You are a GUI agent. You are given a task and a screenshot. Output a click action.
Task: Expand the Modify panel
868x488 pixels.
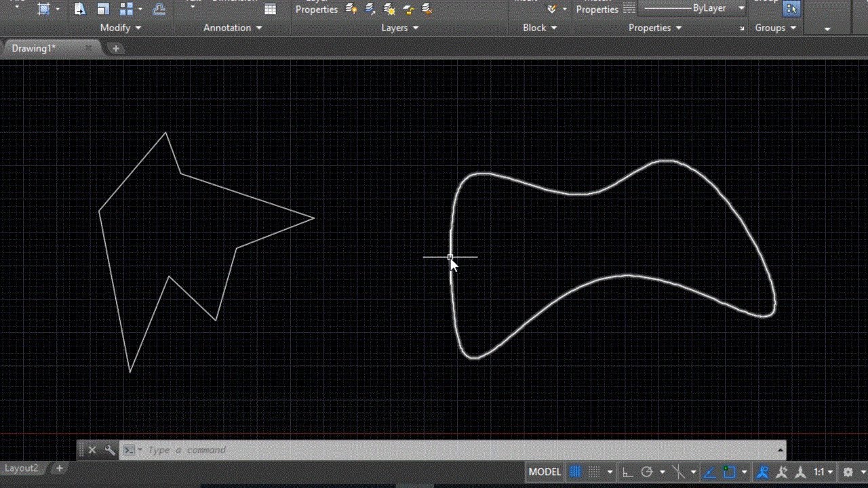pyautogui.click(x=121, y=28)
